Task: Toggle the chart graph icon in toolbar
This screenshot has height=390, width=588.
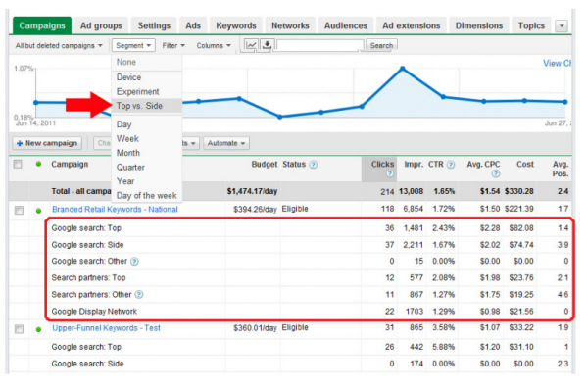Action: click(251, 45)
